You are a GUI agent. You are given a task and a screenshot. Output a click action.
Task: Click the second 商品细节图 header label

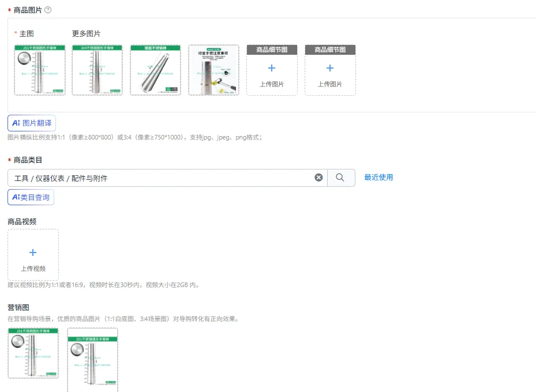pos(330,50)
